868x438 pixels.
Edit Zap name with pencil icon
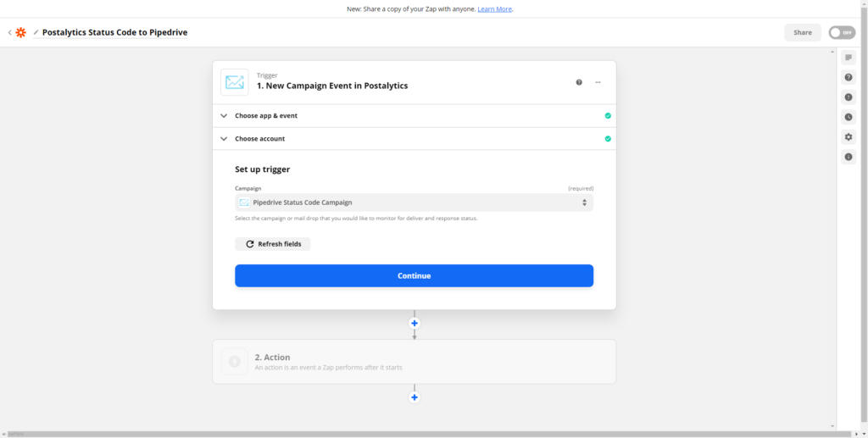(x=36, y=33)
